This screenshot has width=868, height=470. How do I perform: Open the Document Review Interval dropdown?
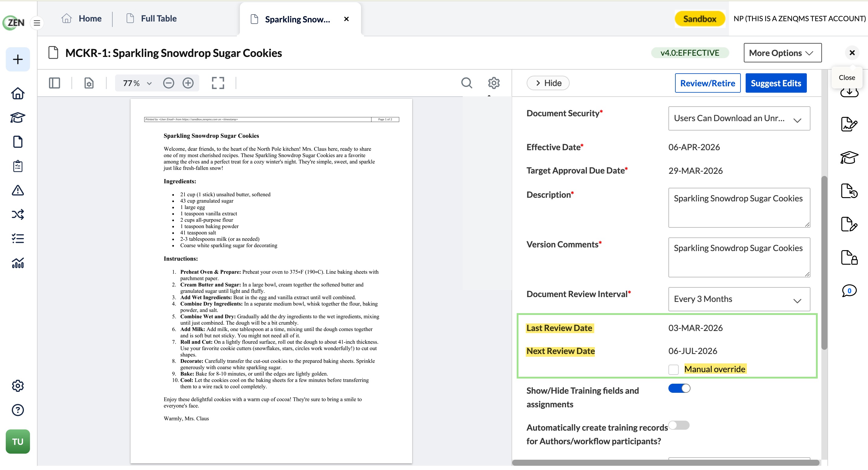click(739, 299)
